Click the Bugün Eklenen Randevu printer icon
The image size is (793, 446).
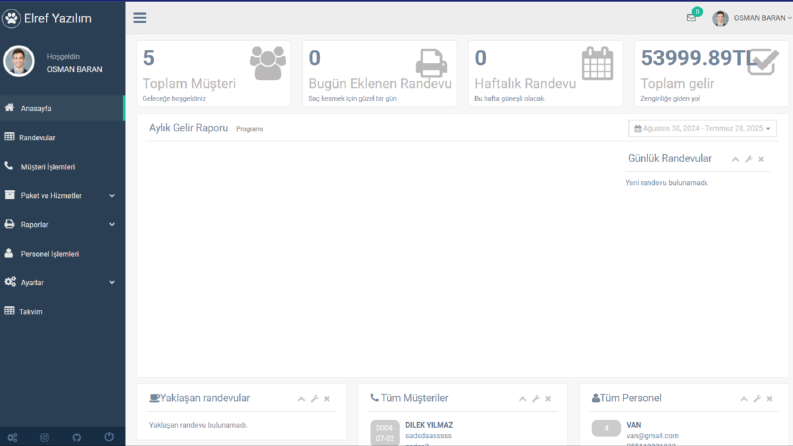(431, 63)
